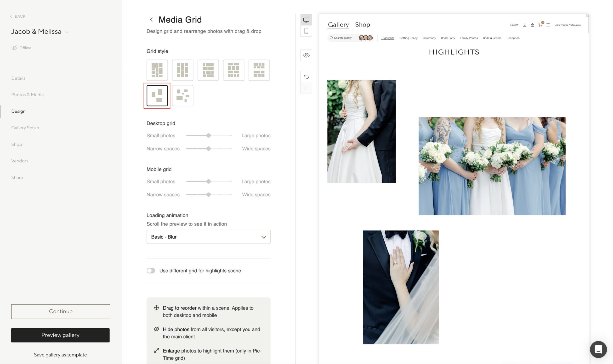Image resolution: width=613 pixels, height=364 pixels.
Task: Click the face filter avatars in preview
Action: point(366,38)
